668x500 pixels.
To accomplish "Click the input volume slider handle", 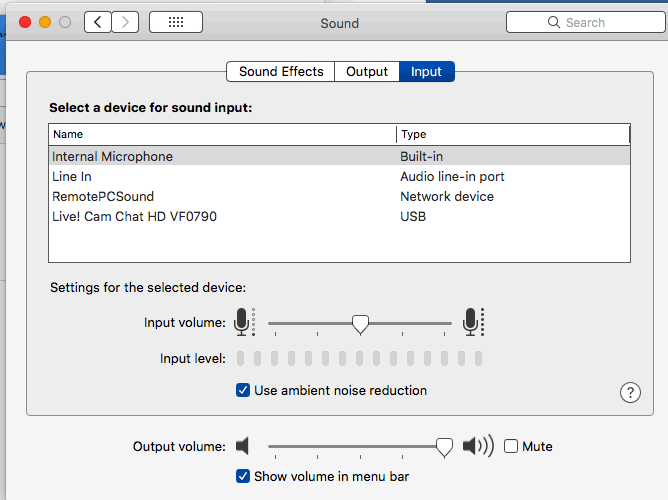I will (x=361, y=323).
